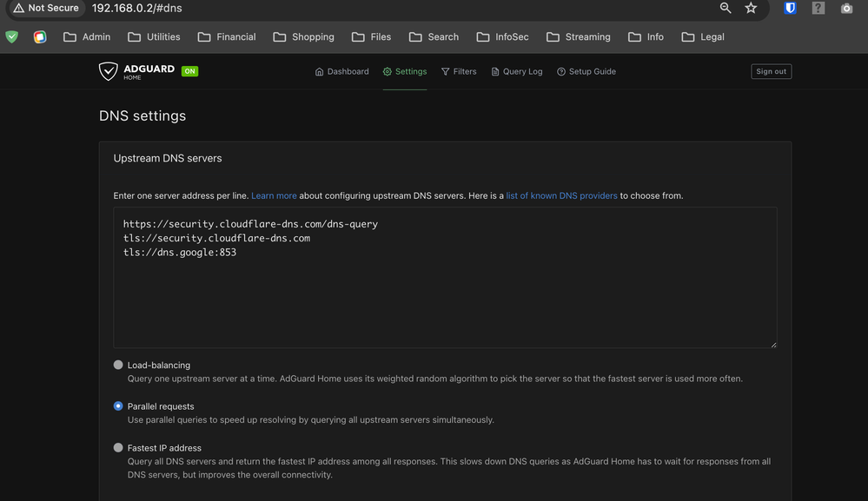Click the green ON status badge
Viewport: 868px width, 501px height.
190,71
